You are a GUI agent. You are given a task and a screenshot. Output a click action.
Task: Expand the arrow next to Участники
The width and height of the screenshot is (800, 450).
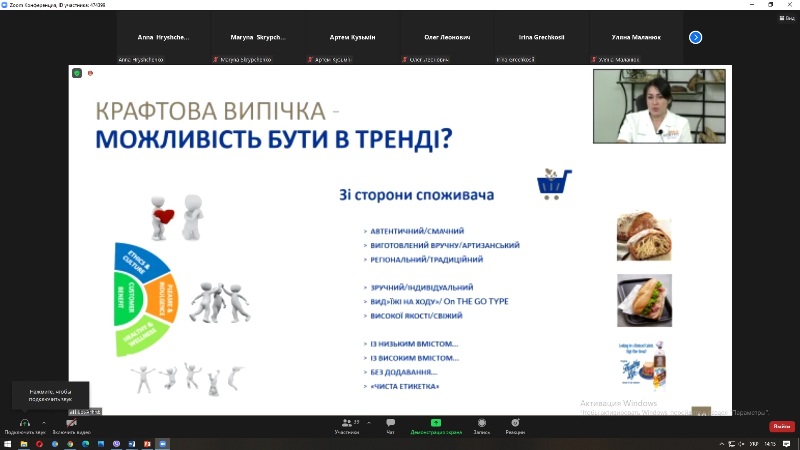pyautogui.click(x=369, y=423)
